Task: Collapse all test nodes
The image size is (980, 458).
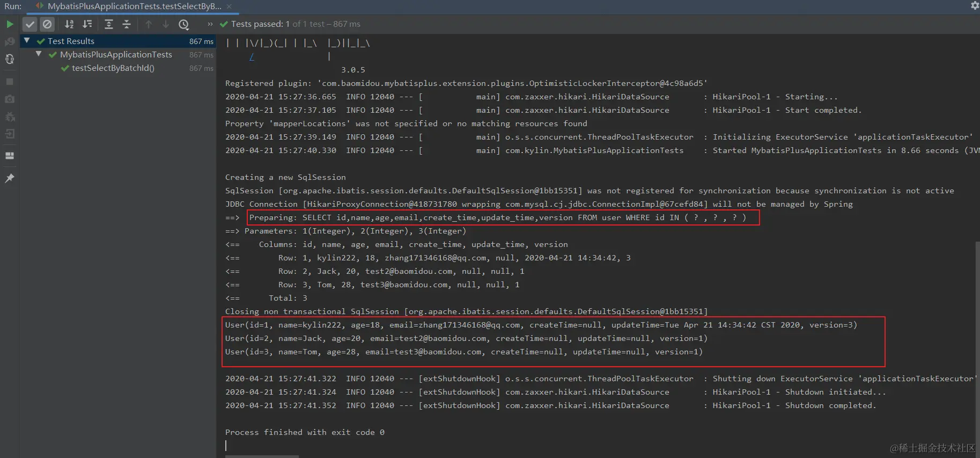Action: (x=127, y=24)
